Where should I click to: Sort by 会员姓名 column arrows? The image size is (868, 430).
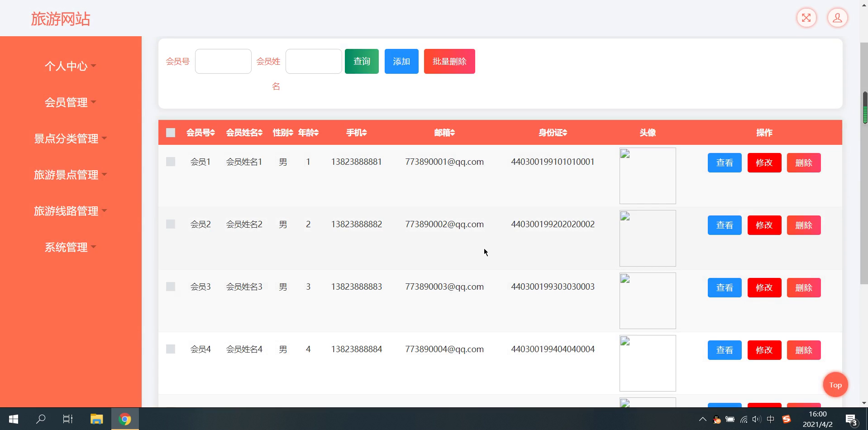(260, 133)
